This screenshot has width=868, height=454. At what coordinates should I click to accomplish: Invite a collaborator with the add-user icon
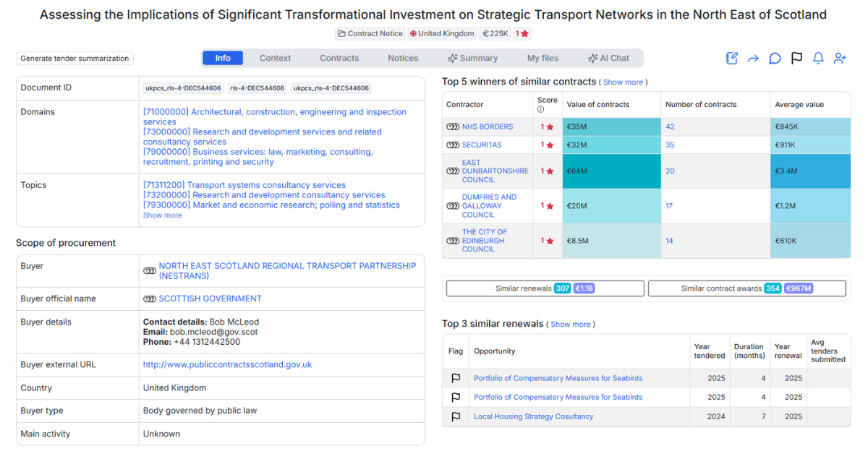pyautogui.click(x=840, y=59)
